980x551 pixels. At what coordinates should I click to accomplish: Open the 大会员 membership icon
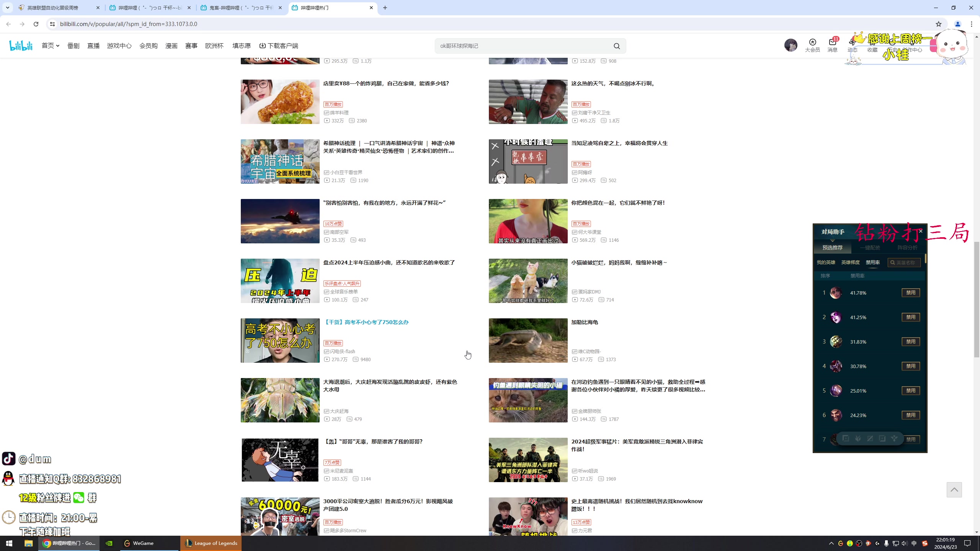(812, 45)
